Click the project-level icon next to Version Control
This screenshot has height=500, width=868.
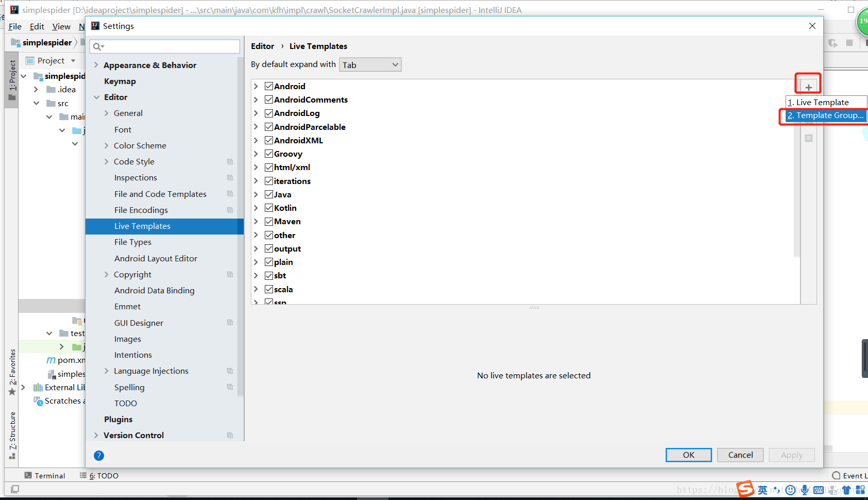230,436
